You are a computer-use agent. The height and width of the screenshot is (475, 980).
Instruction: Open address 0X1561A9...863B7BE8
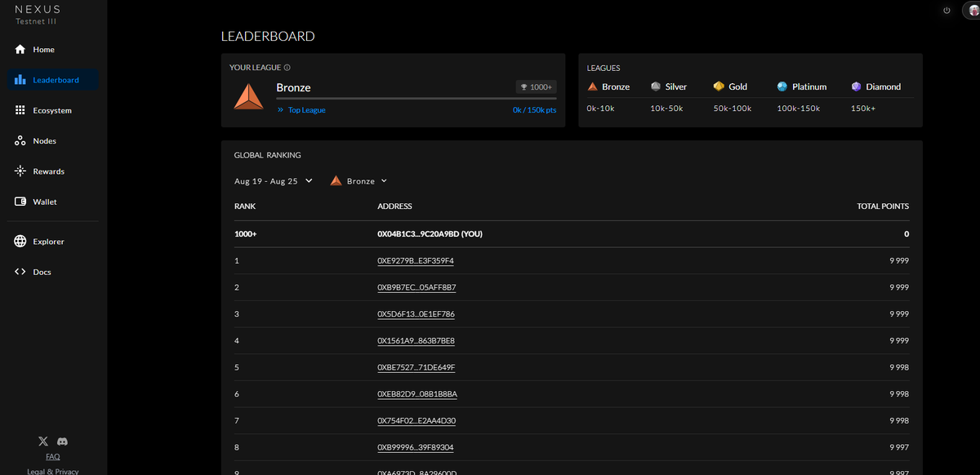click(416, 340)
